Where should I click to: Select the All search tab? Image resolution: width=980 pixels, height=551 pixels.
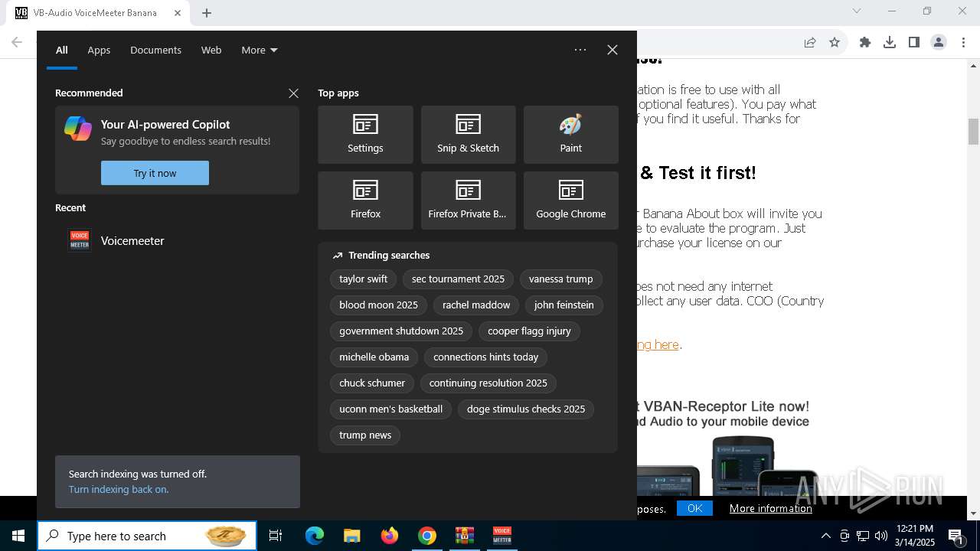pos(62,50)
